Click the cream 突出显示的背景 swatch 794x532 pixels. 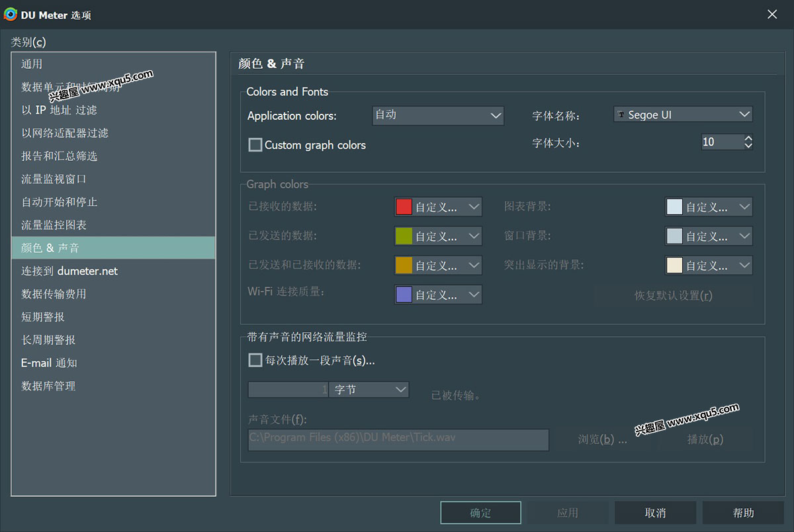[x=674, y=265]
